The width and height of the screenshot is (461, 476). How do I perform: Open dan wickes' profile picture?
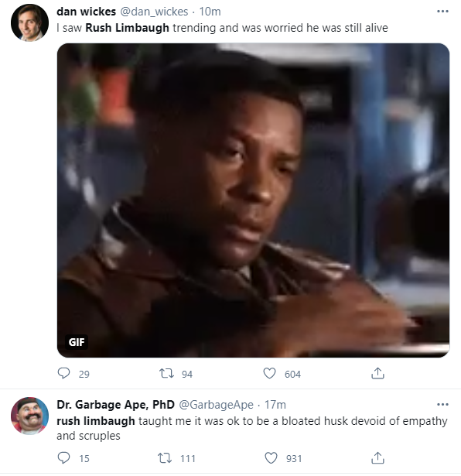[x=29, y=22]
